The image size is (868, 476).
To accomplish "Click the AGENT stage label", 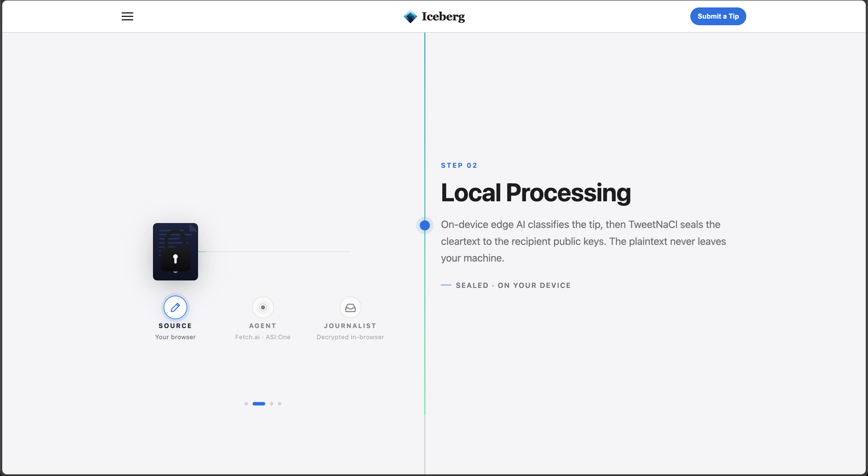I will [263, 326].
